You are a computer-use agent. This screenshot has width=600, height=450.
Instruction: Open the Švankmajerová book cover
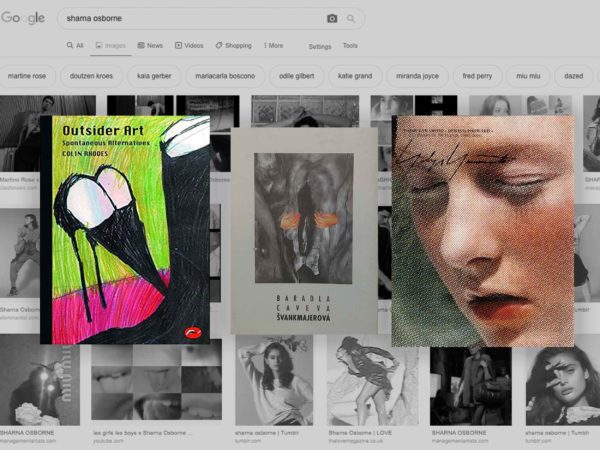(304, 231)
